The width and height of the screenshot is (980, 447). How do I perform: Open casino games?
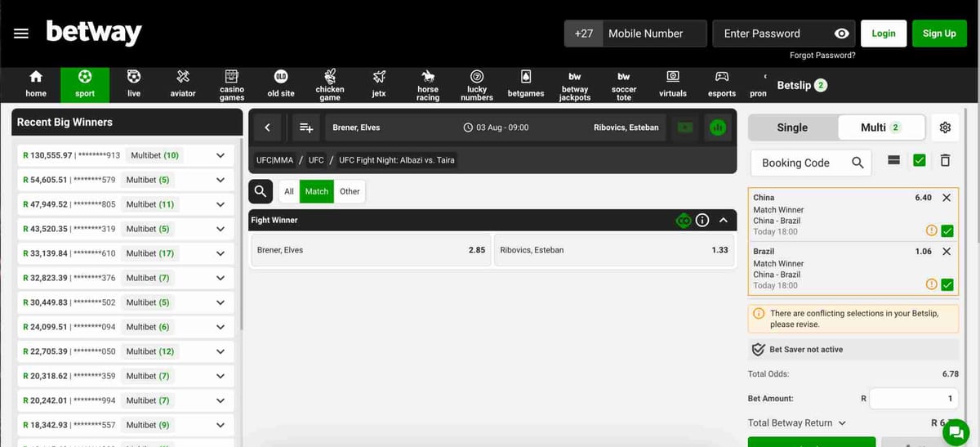[x=232, y=83]
